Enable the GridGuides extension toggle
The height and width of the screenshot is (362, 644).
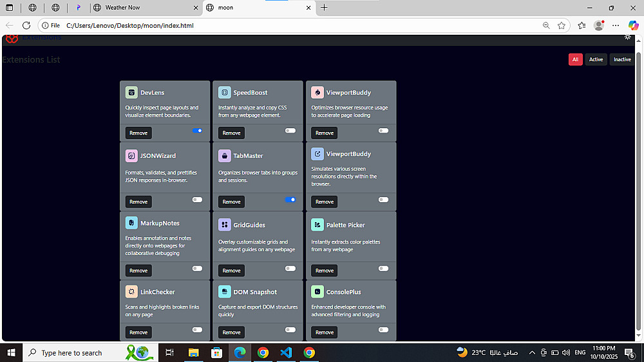[290, 269]
